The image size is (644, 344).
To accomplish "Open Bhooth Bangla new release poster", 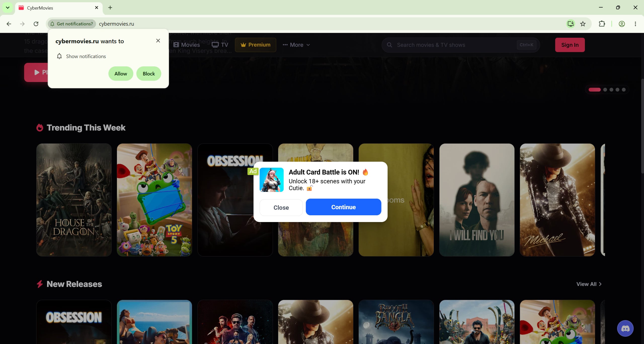I will [x=396, y=322].
